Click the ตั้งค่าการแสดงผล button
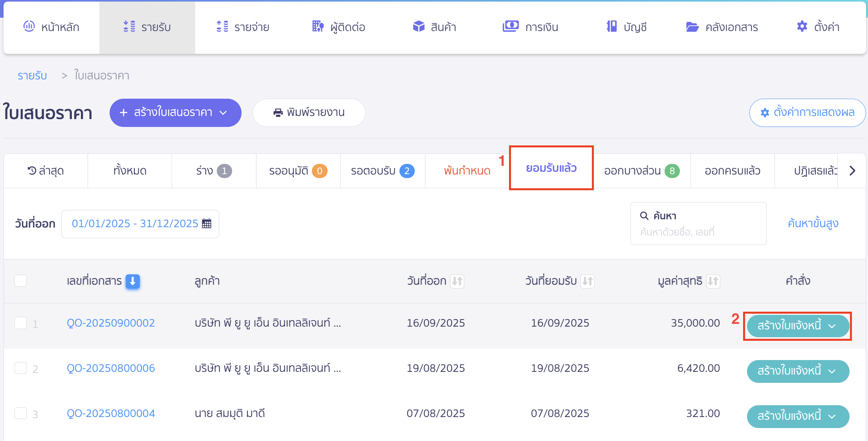 [808, 113]
